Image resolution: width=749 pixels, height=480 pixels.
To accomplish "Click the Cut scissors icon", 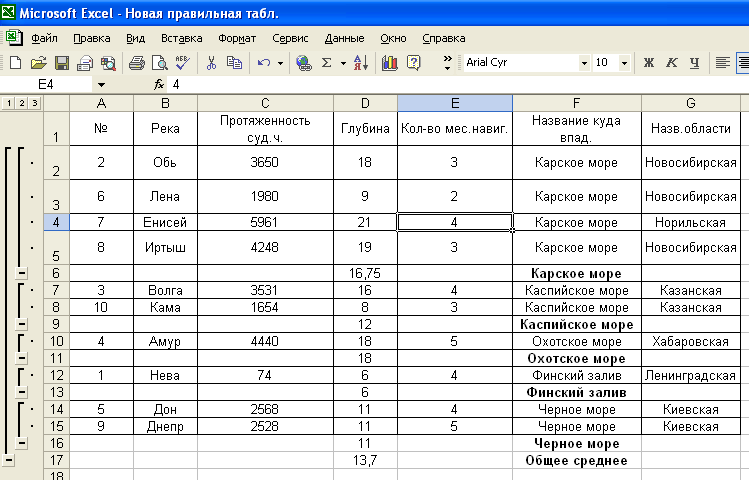I will click(211, 63).
